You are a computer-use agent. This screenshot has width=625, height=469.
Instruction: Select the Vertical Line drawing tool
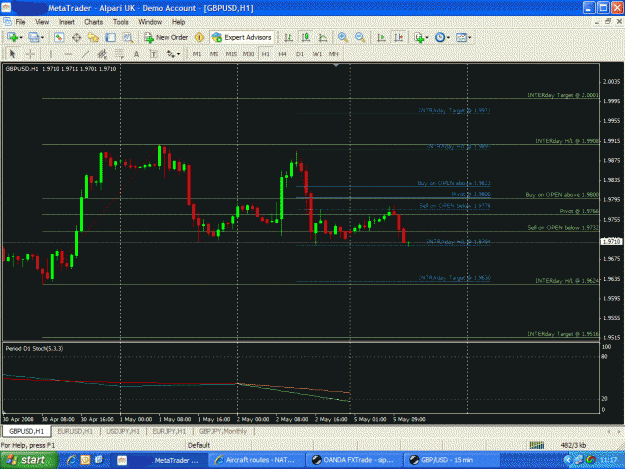point(51,54)
